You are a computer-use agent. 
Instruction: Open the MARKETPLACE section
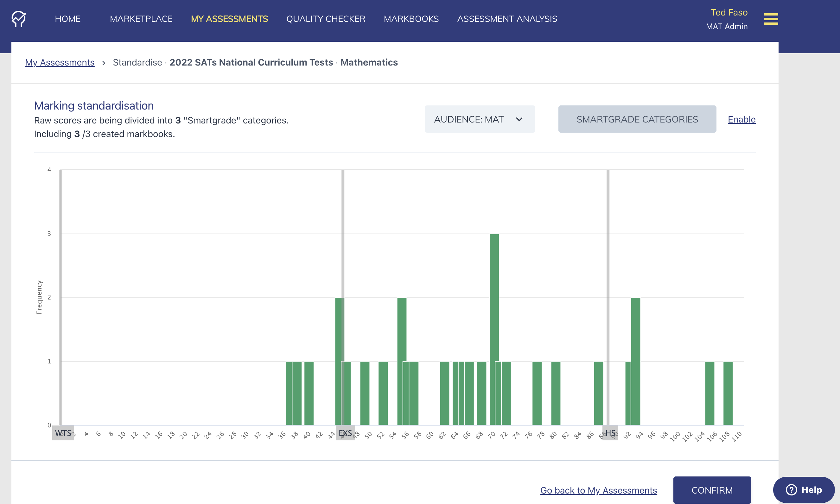click(141, 19)
